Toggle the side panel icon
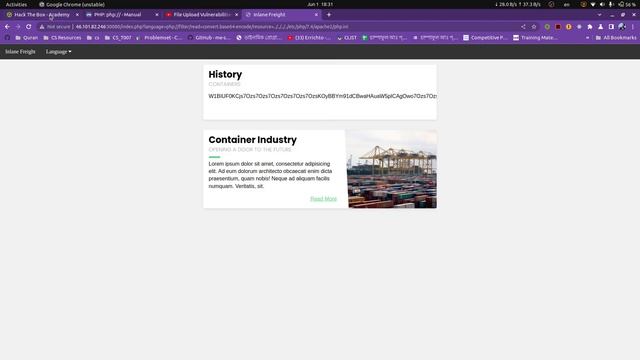The image size is (640, 360). pyautogui.click(x=611, y=27)
